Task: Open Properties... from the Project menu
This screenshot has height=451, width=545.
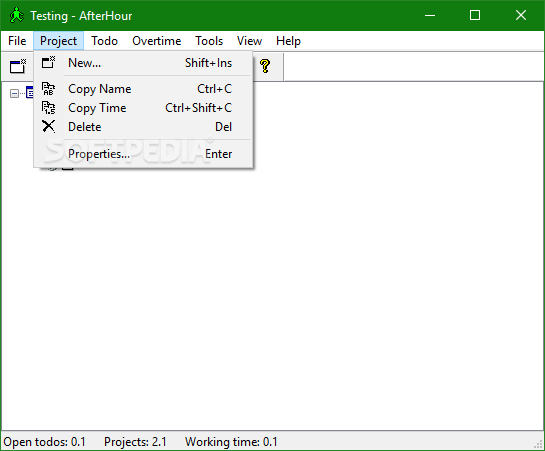Action: pyautogui.click(x=143, y=154)
